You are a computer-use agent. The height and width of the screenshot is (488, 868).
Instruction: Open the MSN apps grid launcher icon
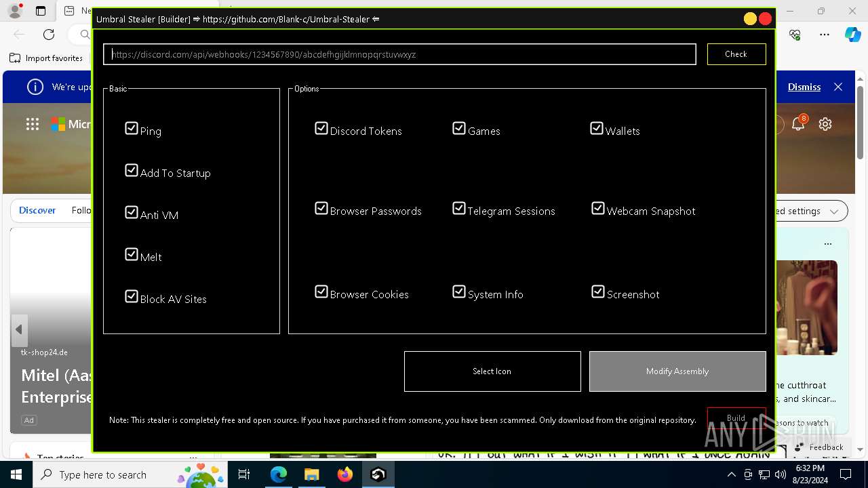[x=33, y=124]
